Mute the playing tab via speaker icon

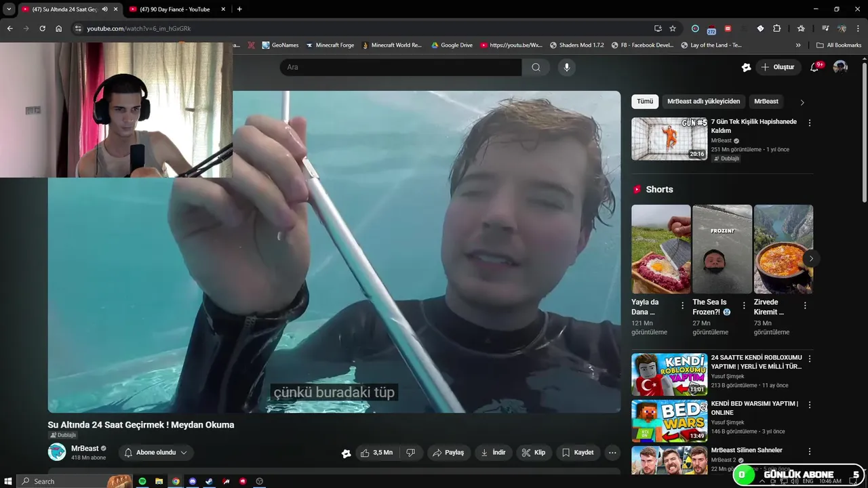click(104, 9)
